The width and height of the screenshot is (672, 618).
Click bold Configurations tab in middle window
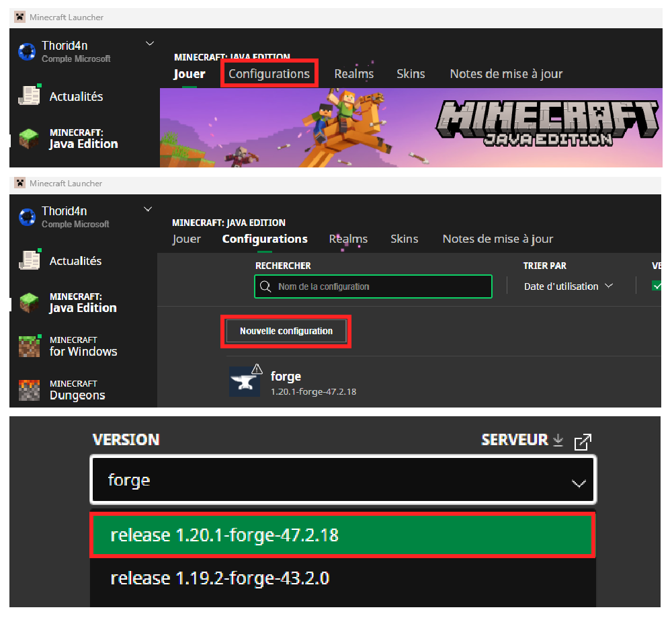click(264, 239)
